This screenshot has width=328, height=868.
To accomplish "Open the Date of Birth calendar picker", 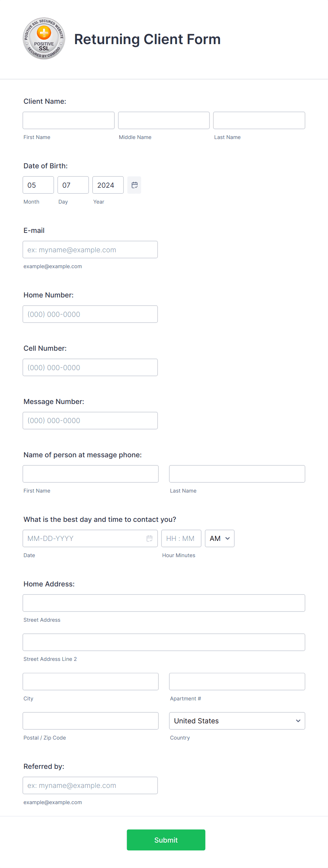I will point(134,185).
